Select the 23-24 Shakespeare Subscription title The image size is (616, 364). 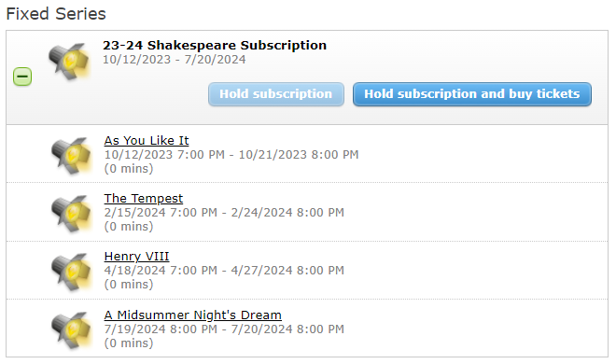coord(215,45)
